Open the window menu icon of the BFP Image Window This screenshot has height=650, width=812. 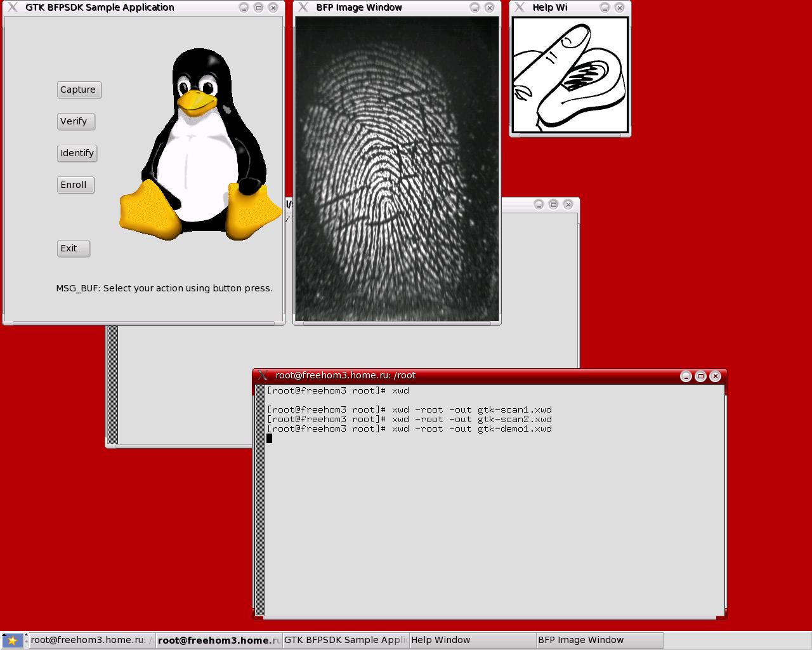[x=303, y=8]
